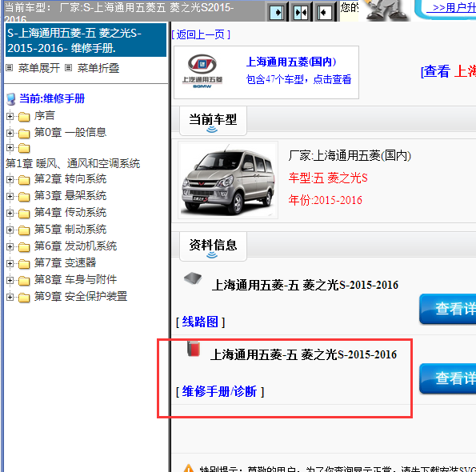Image resolution: width=476 pixels, height=472 pixels.
Task: Open the 线路图 link
Action: [x=200, y=322]
